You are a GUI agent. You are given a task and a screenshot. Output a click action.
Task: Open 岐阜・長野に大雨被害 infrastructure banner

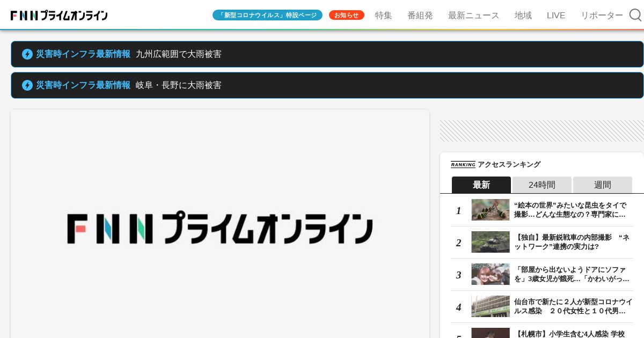pos(327,85)
